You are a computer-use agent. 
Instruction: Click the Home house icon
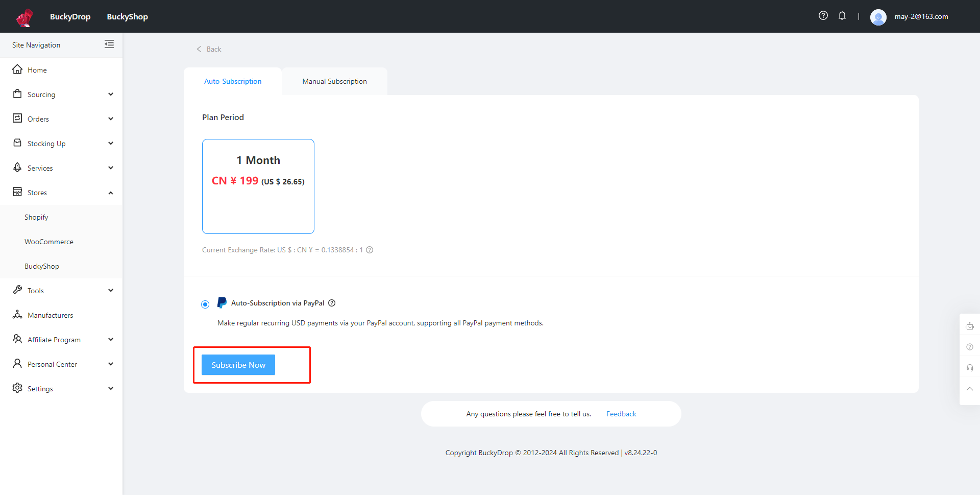(17, 69)
